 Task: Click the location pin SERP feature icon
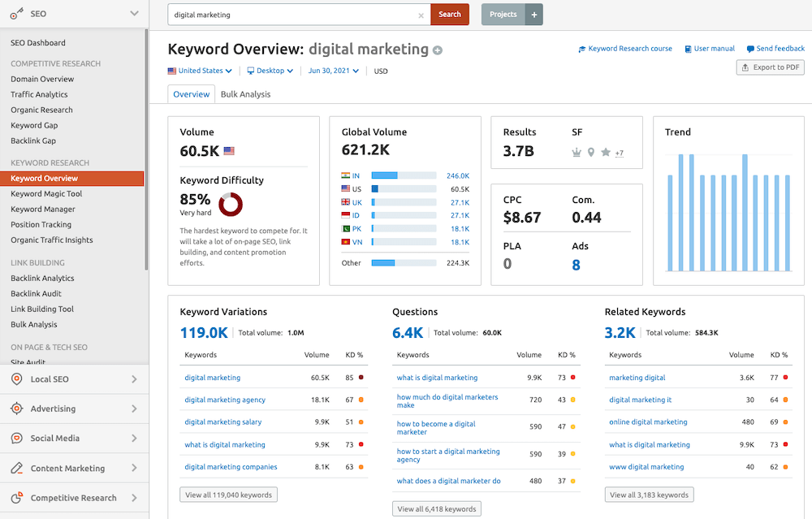(591, 152)
